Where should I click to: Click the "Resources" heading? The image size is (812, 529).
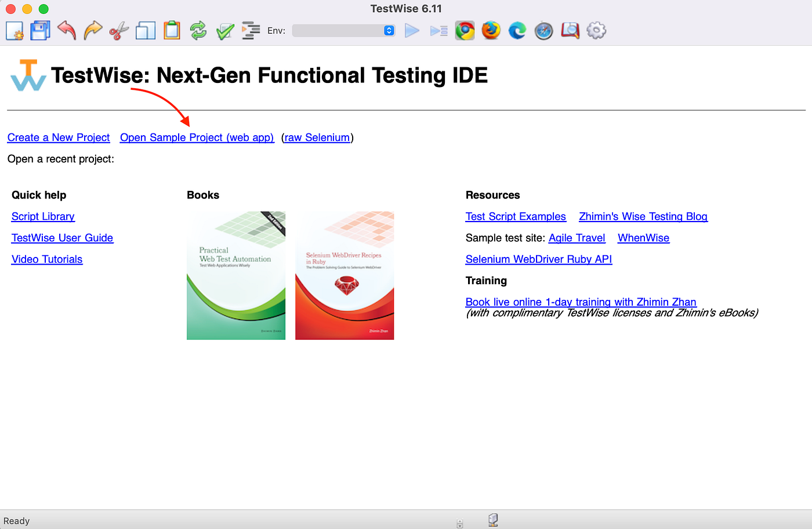[493, 195]
